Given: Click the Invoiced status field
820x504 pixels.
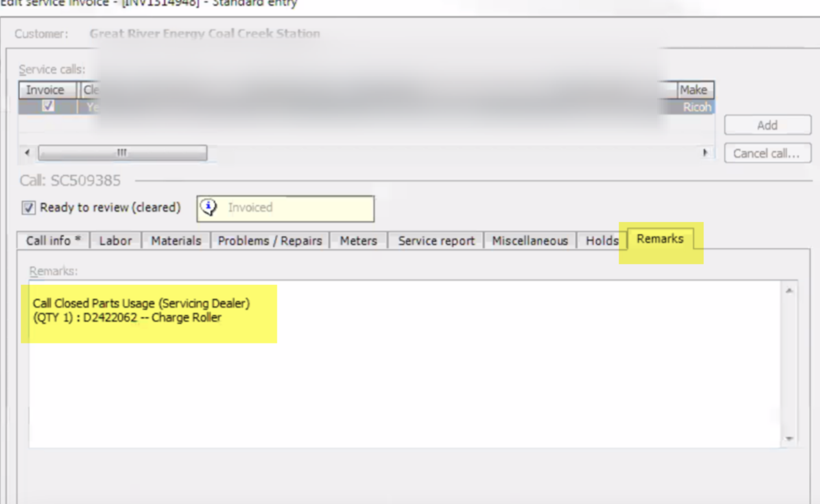Looking at the screenshot, I should click(286, 209).
